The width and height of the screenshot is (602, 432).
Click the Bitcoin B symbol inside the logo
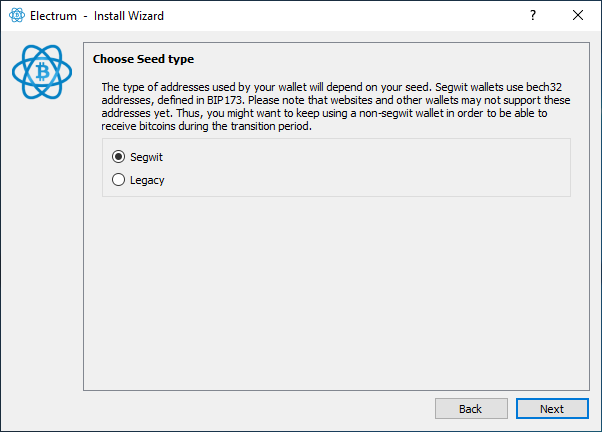[43, 72]
